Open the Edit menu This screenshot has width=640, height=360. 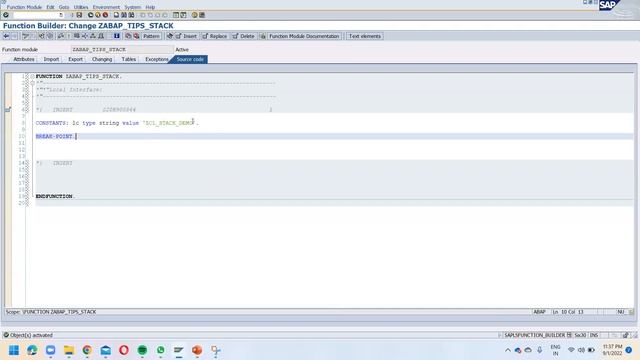(50, 7)
